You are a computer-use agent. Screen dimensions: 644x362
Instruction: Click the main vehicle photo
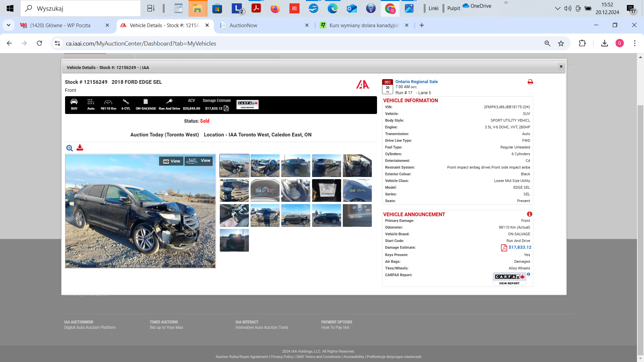[141, 211]
